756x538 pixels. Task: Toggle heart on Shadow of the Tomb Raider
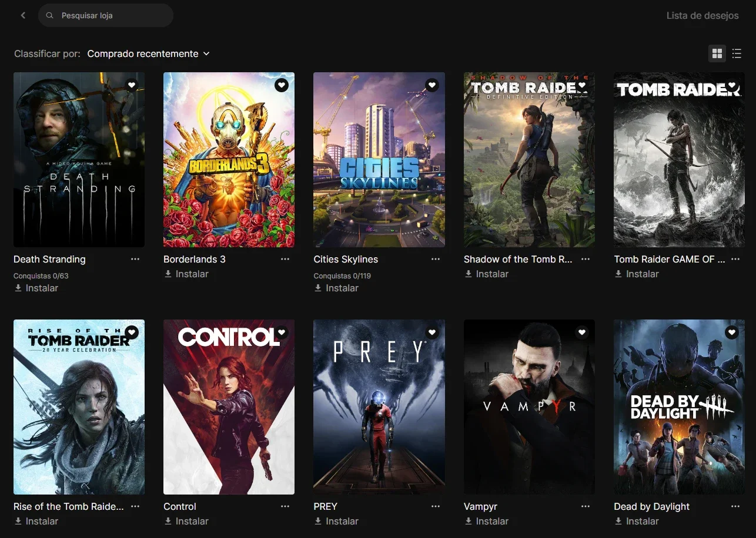(582, 85)
